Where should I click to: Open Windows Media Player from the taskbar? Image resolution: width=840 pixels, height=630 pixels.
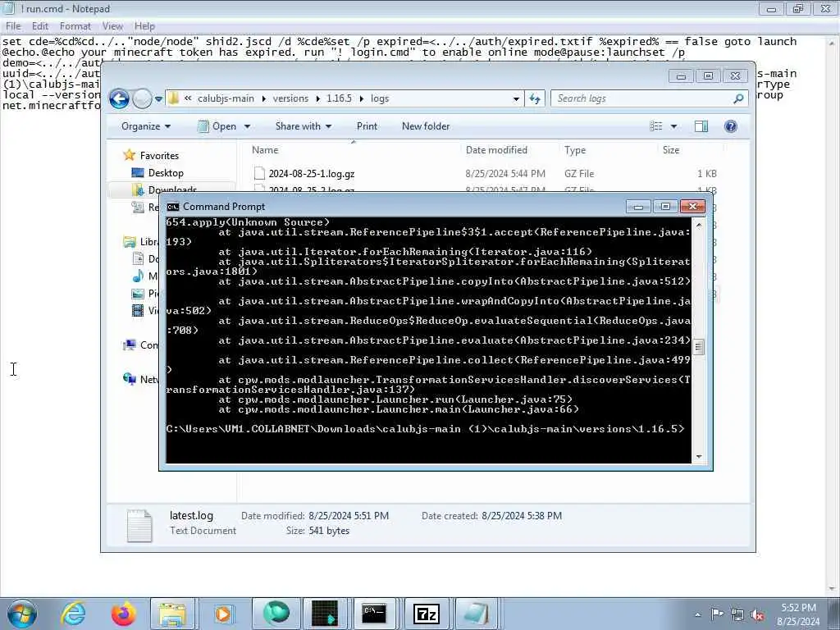(x=223, y=614)
